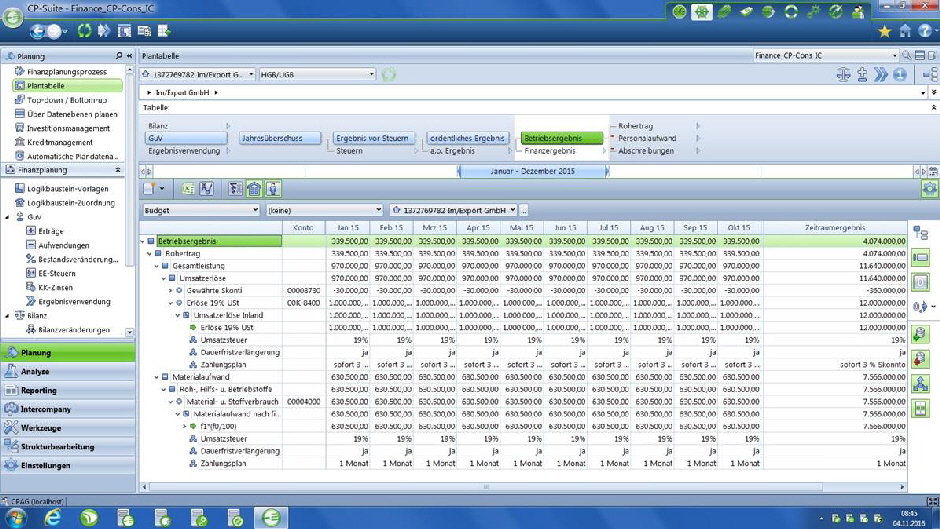Open Investitionsmanagement in sidebar

coord(68,128)
